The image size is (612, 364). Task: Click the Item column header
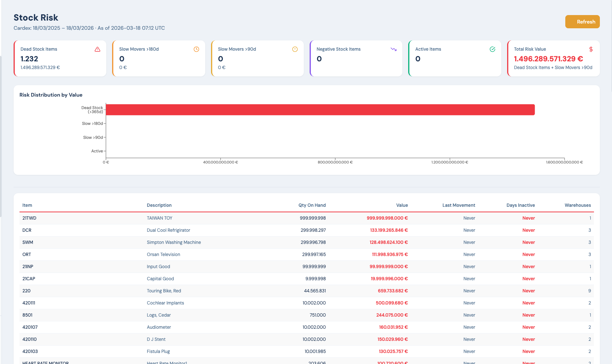click(27, 205)
